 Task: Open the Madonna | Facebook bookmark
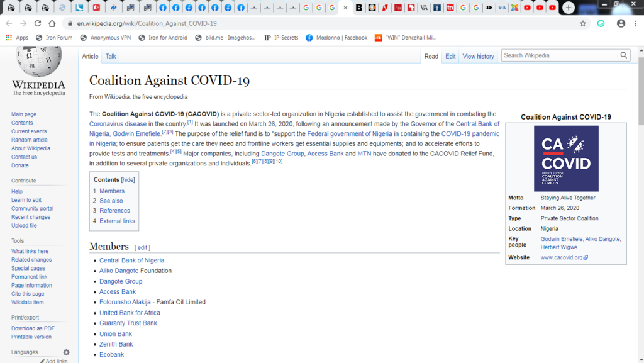pyautogui.click(x=336, y=37)
